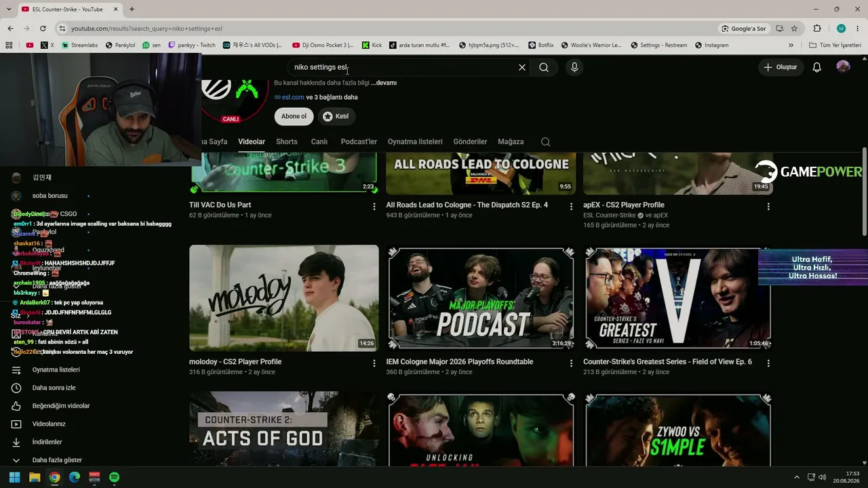868x488 pixels.
Task: Open the Windows Start menu
Action: (14, 477)
